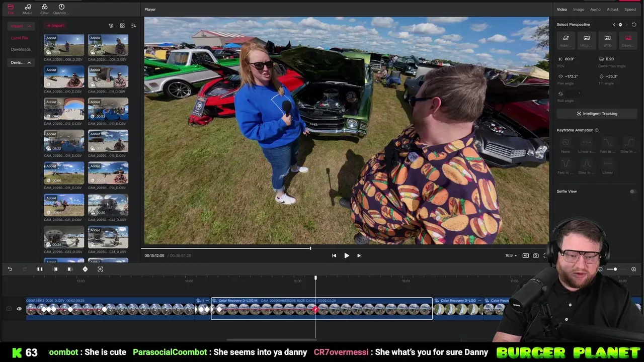This screenshot has width=644, height=362.
Task: Show Keyframe Animation help info
Action: tap(597, 130)
